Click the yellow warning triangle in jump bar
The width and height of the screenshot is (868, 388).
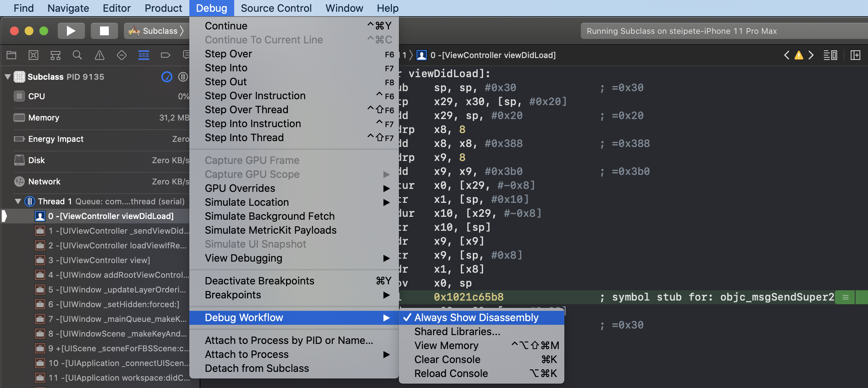click(799, 55)
